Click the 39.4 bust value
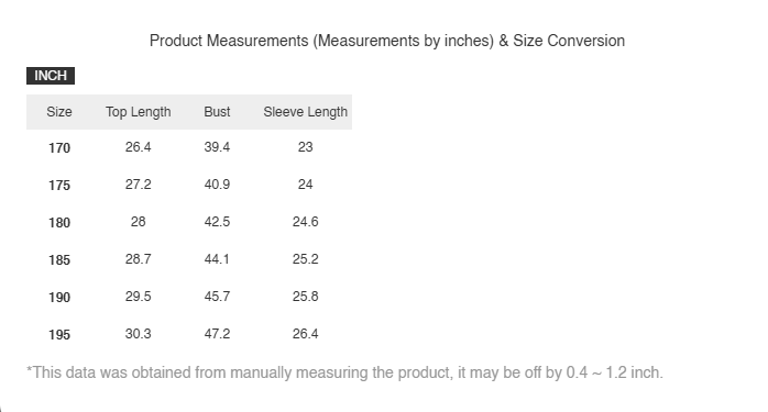768x412 pixels. click(x=217, y=148)
